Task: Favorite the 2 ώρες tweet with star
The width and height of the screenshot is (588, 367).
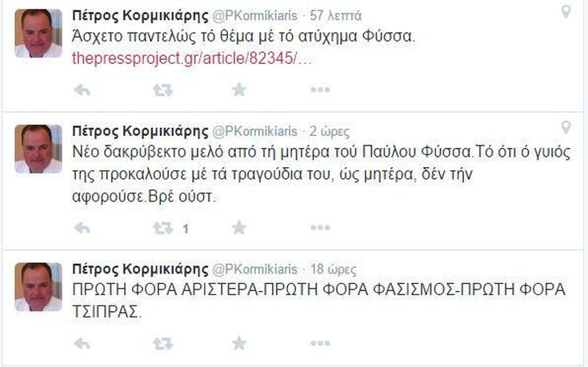Action: 238,228
